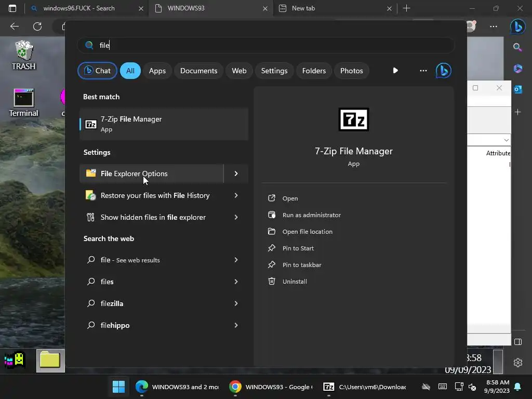The image size is (532, 399).
Task: Click the large 7z logo in preview pane
Action: pos(353,119)
